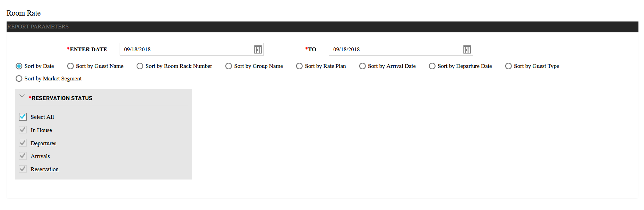Choose Sort by Market Segment option
Image resolution: width=644 pixels, height=210 pixels.
point(19,79)
